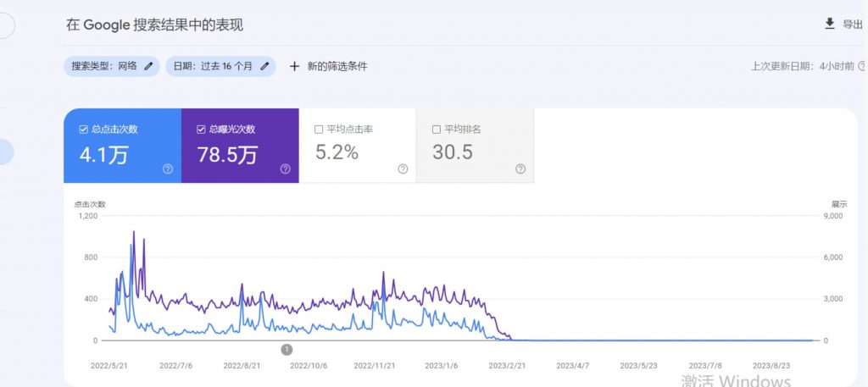Select the 5.2% average CTR value
Image resolution: width=868 pixels, height=387 pixels.
click(337, 152)
